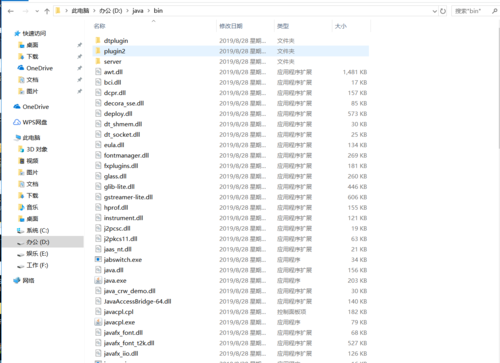
Task: Select the file instrument.dll
Action: [123, 218]
